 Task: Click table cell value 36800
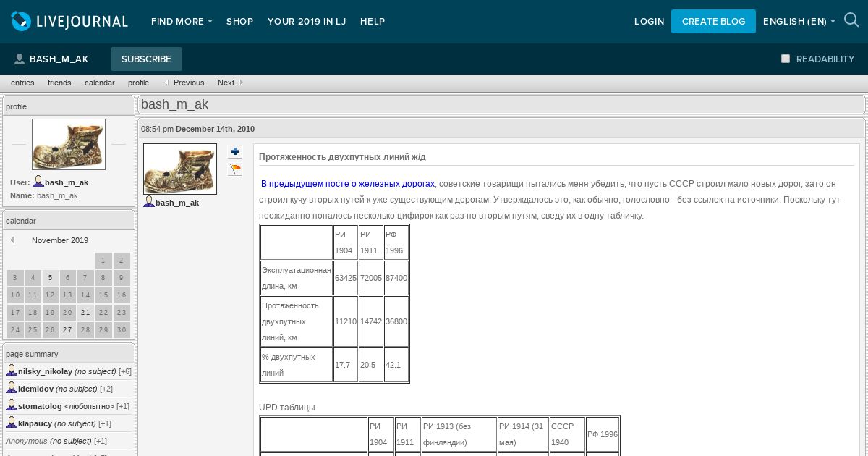point(396,321)
